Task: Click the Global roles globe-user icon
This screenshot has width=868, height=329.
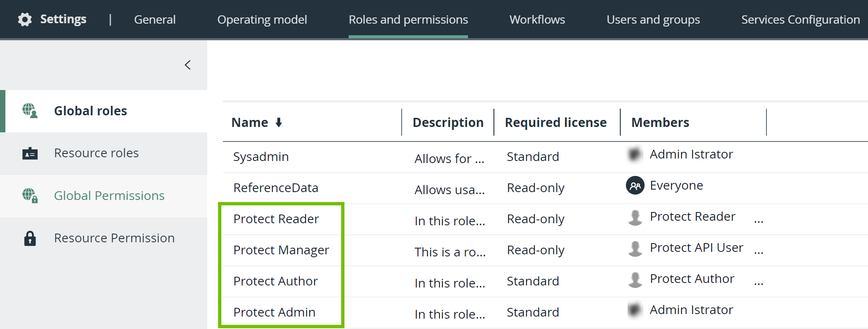Action: [30, 111]
